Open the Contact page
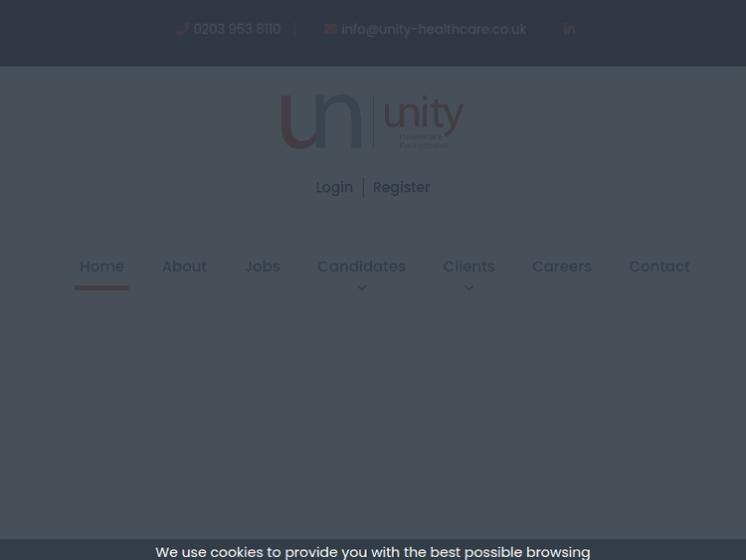 tap(659, 267)
